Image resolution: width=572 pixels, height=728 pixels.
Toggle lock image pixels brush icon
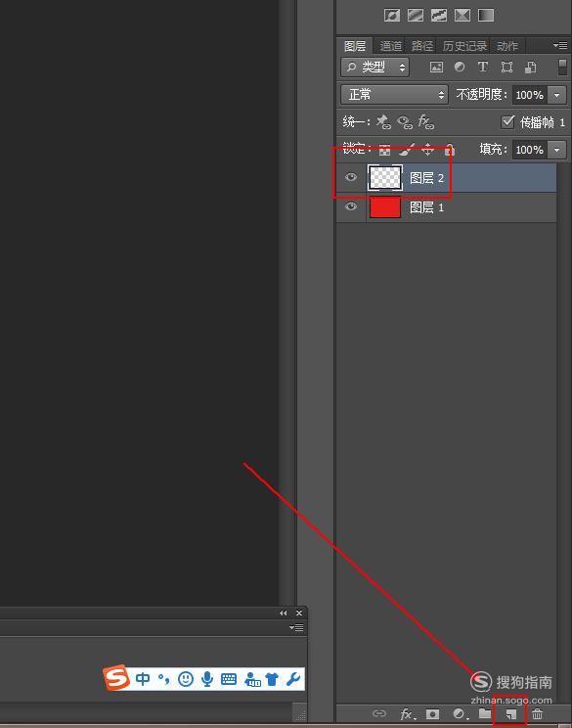407,150
